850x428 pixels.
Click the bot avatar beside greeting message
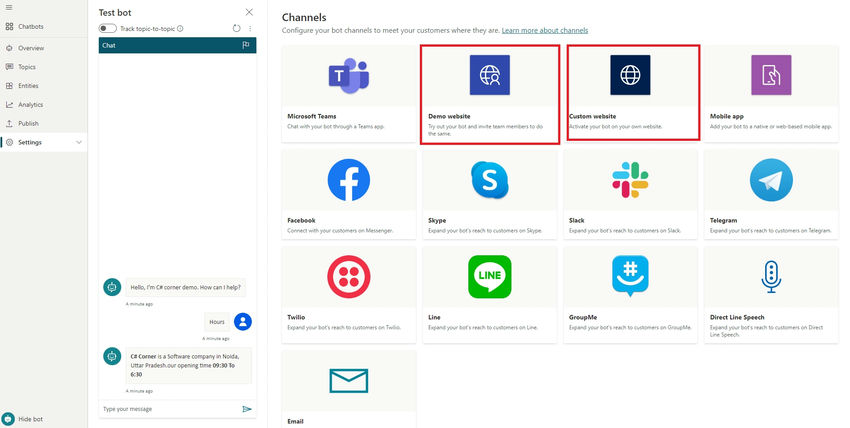tap(112, 287)
